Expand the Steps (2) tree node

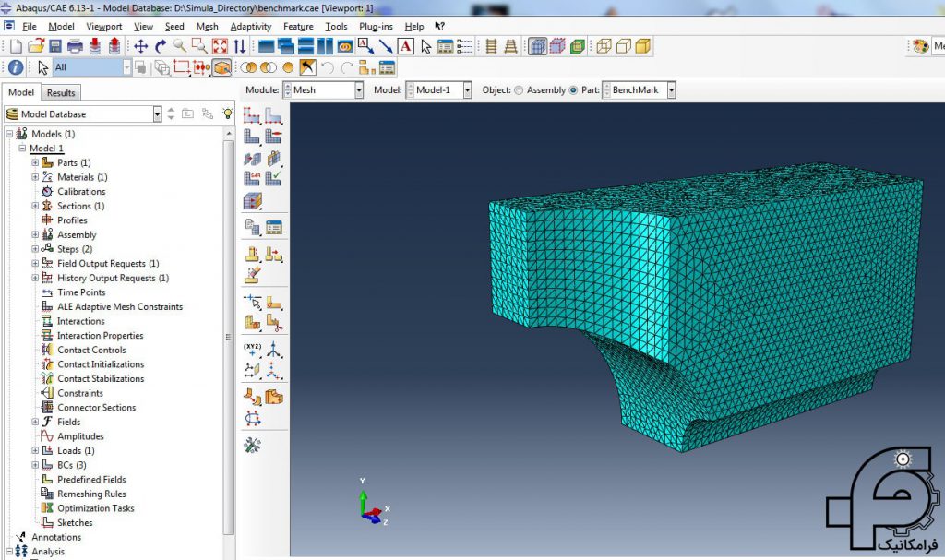(35, 249)
